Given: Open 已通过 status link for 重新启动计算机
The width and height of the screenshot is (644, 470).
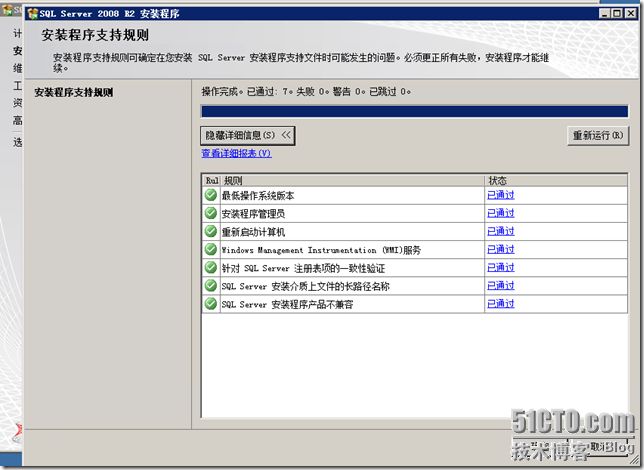Looking at the screenshot, I should click(x=500, y=231).
